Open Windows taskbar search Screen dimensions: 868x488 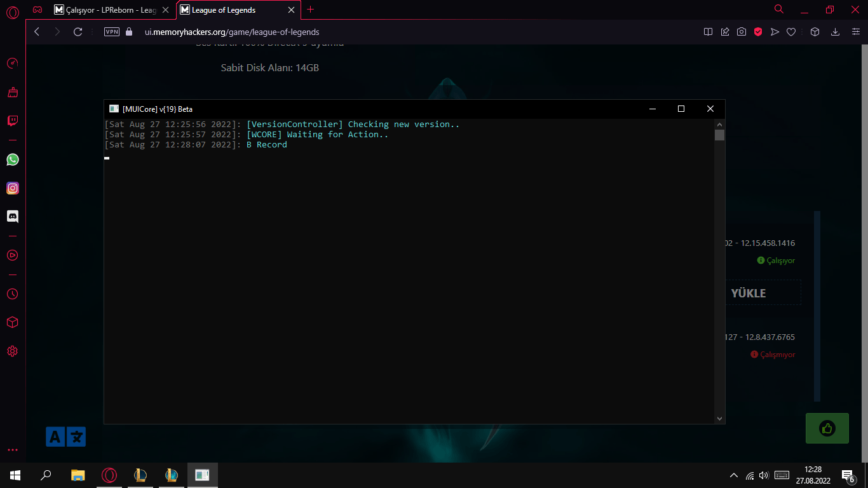46,475
